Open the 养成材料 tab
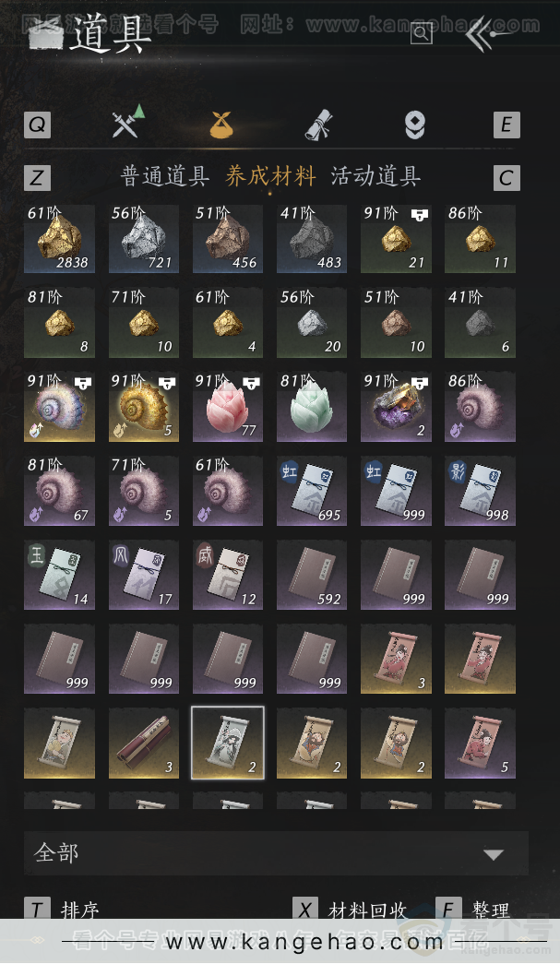 (x=270, y=177)
